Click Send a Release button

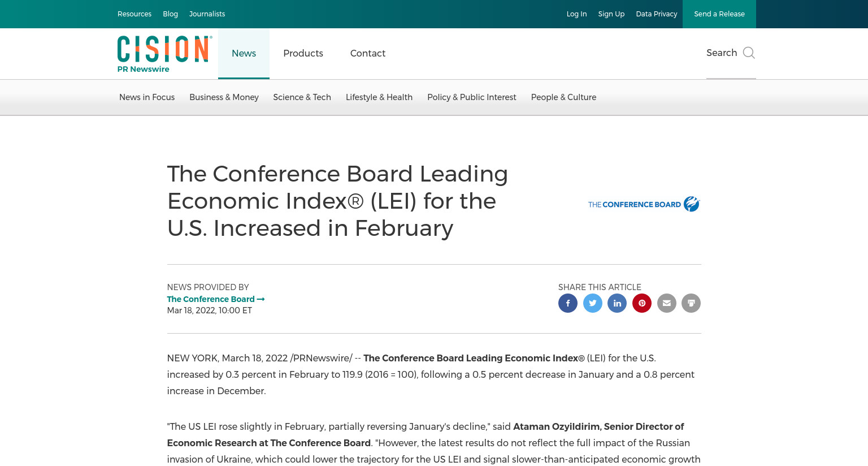pyautogui.click(x=719, y=14)
